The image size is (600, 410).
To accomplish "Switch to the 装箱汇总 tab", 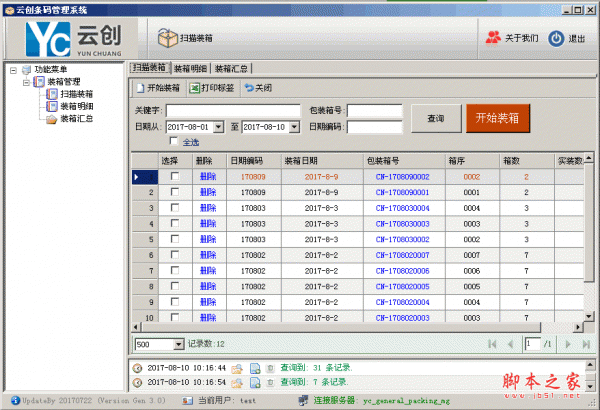I will coord(232,69).
